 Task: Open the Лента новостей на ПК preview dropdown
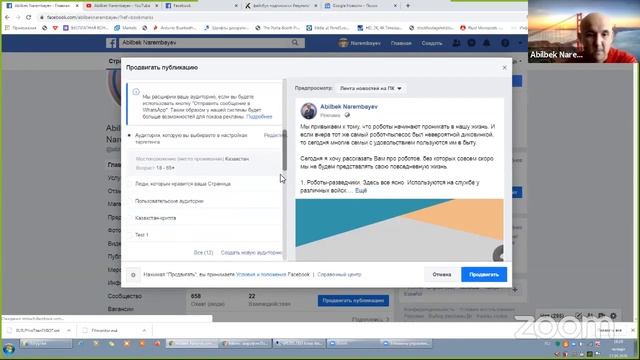370,88
